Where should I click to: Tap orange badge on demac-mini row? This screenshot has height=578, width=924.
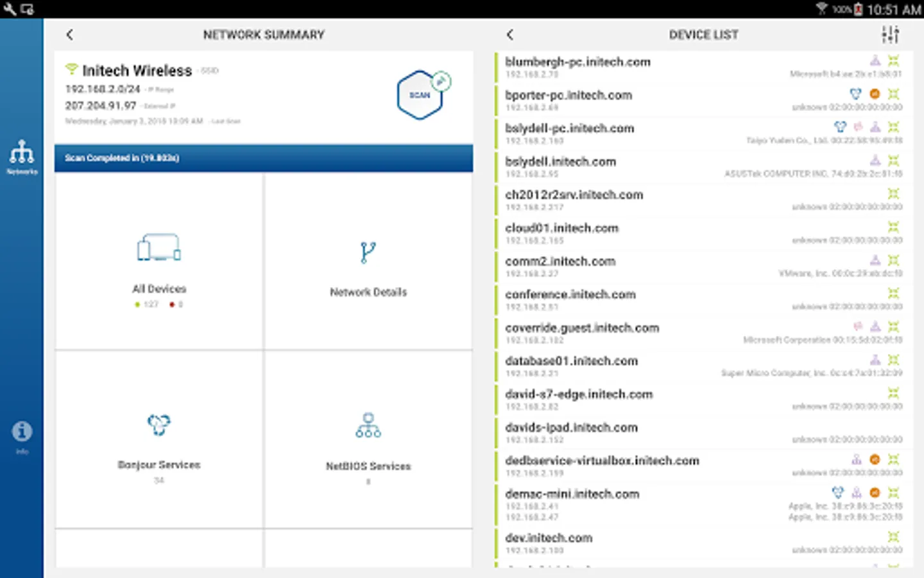pyautogui.click(x=875, y=493)
